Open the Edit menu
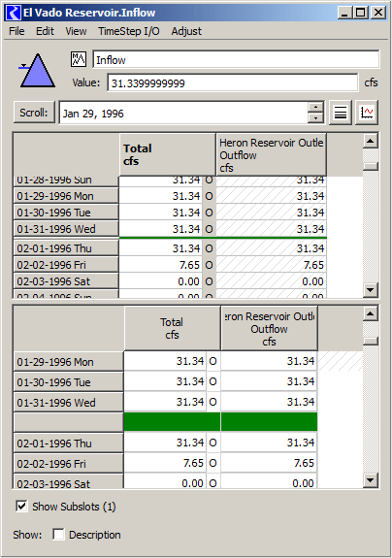The image size is (392, 558). (x=45, y=31)
